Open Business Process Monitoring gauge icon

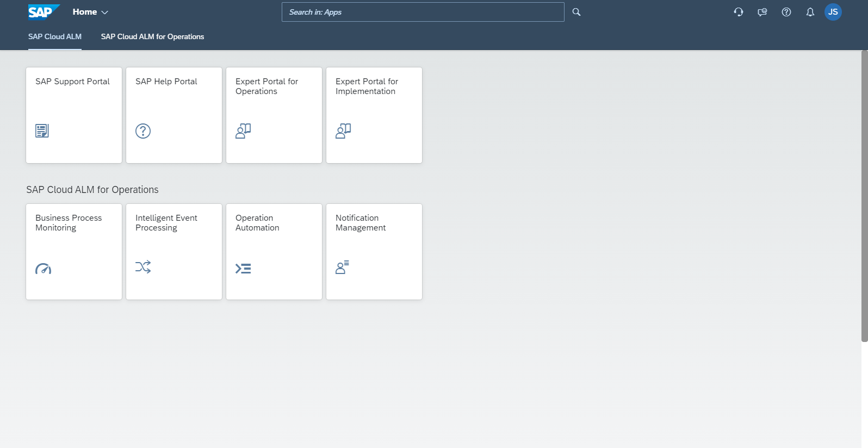(x=43, y=269)
